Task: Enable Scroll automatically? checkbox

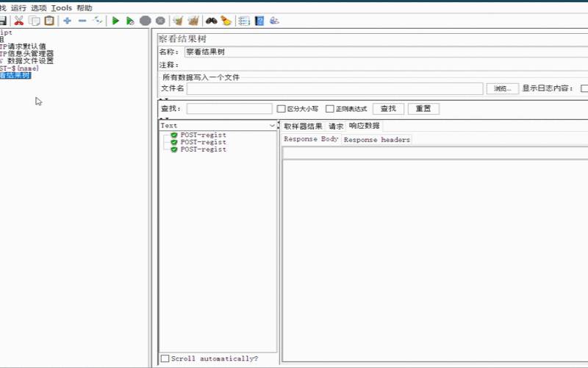Action: pos(165,358)
